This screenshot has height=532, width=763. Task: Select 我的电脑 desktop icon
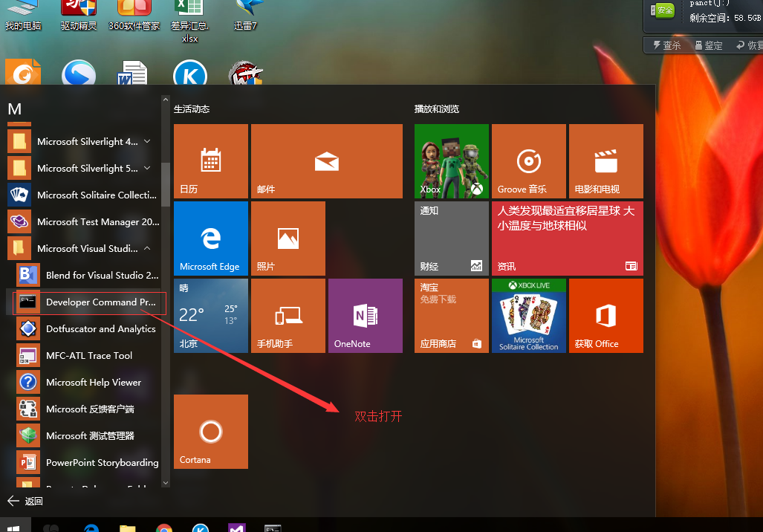click(x=23, y=16)
